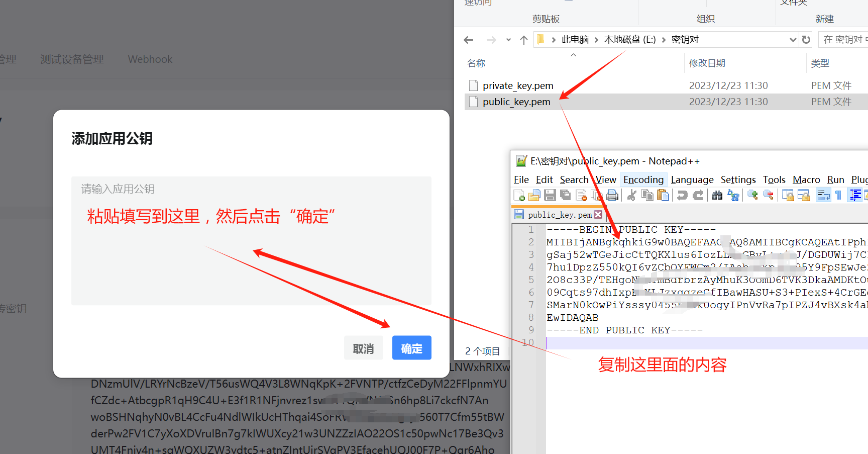Click the Replace icon in Notepad++ toolbar
868x454 pixels.
click(x=733, y=195)
